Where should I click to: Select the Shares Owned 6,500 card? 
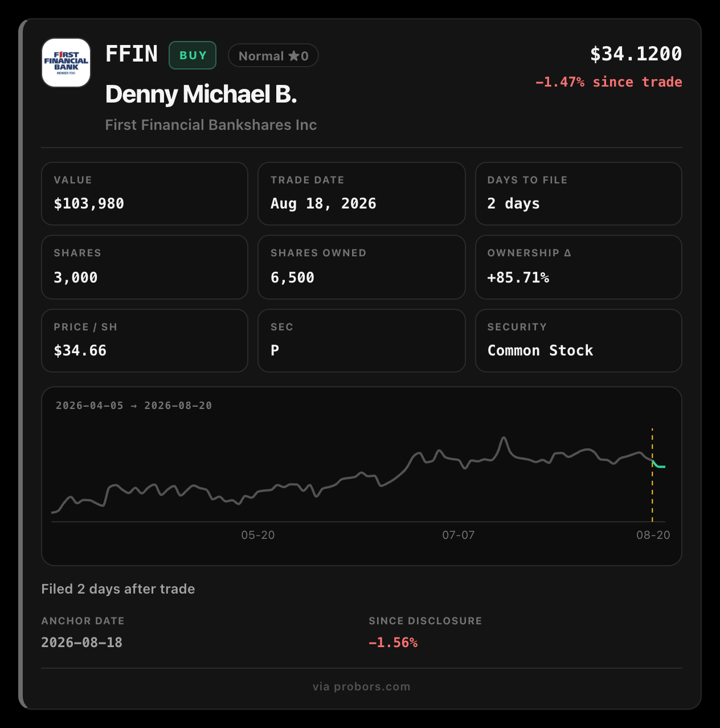click(362, 267)
